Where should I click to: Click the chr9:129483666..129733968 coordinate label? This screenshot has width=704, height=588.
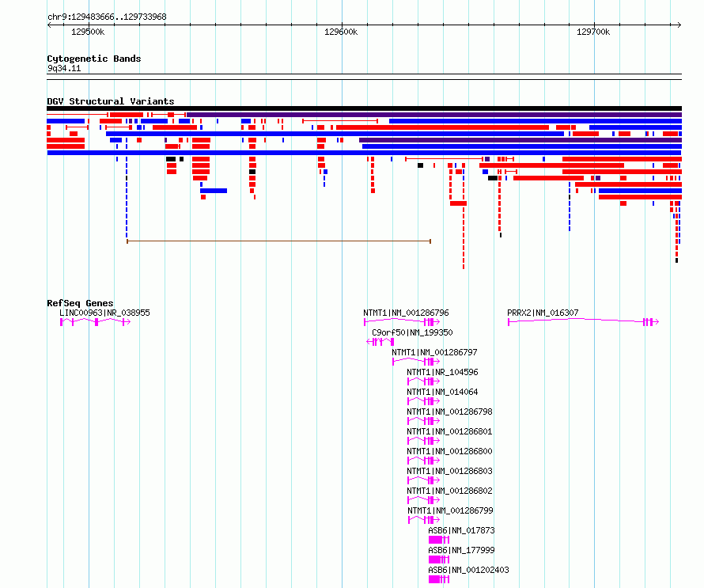107,17
